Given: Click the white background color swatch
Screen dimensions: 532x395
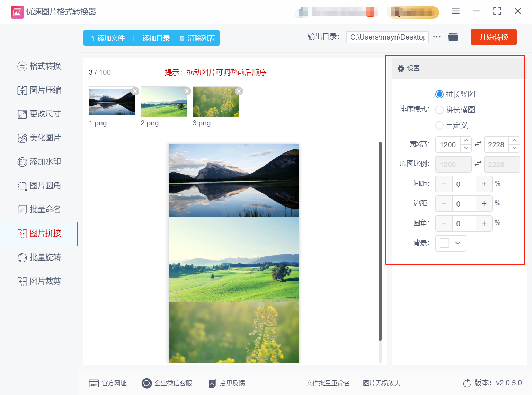Looking at the screenshot, I should coord(444,243).
